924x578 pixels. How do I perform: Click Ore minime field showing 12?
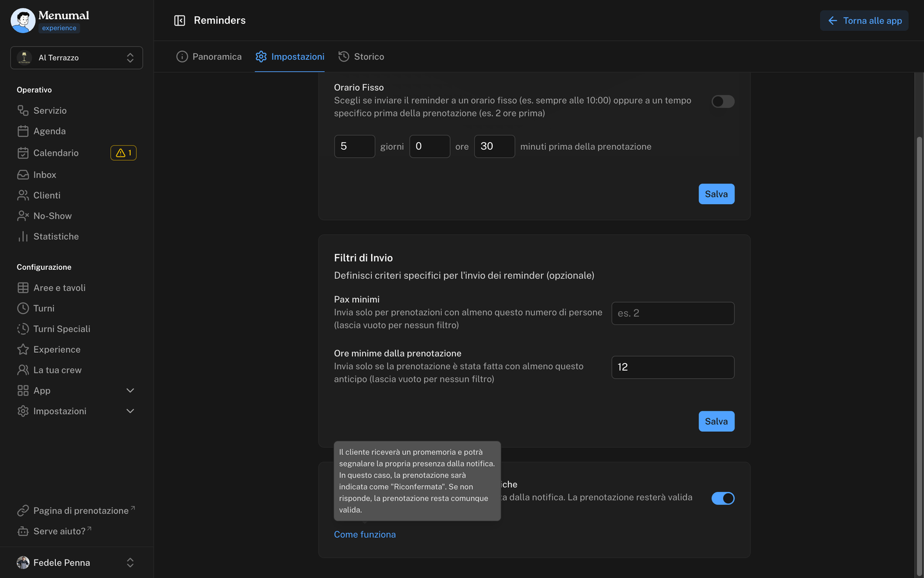673,367
